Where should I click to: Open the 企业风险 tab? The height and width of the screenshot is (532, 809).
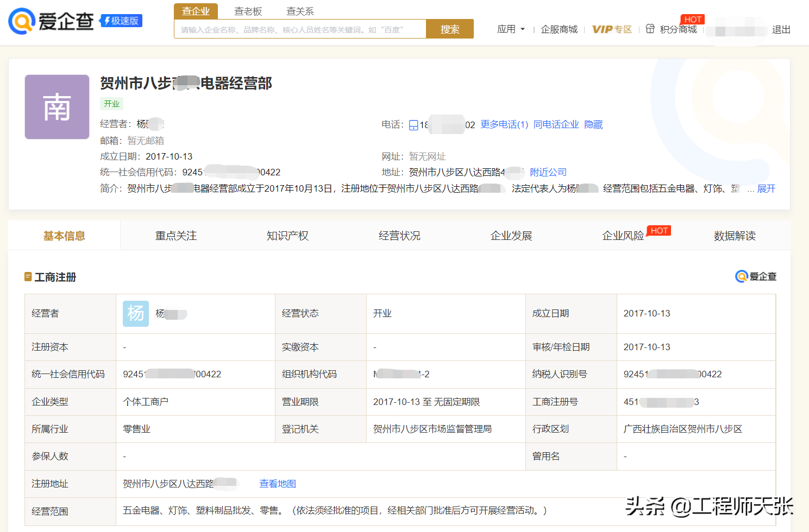[623, 236]
